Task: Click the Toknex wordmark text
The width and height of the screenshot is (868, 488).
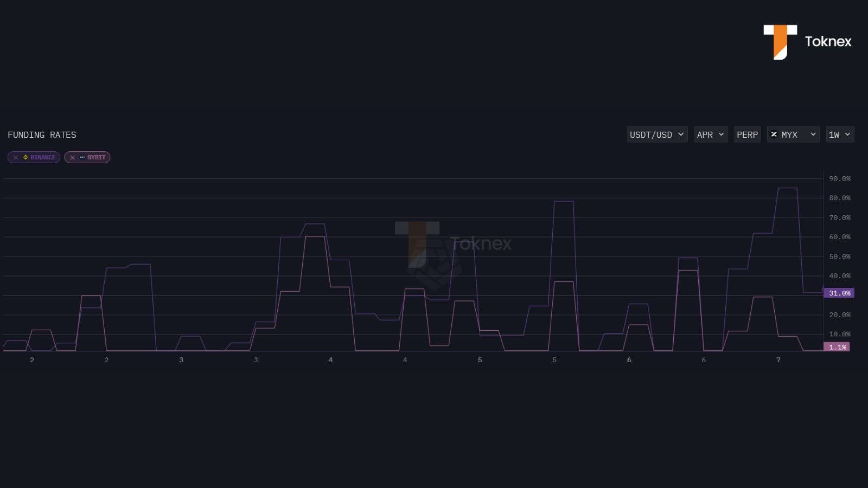Action: coord(828,42)
